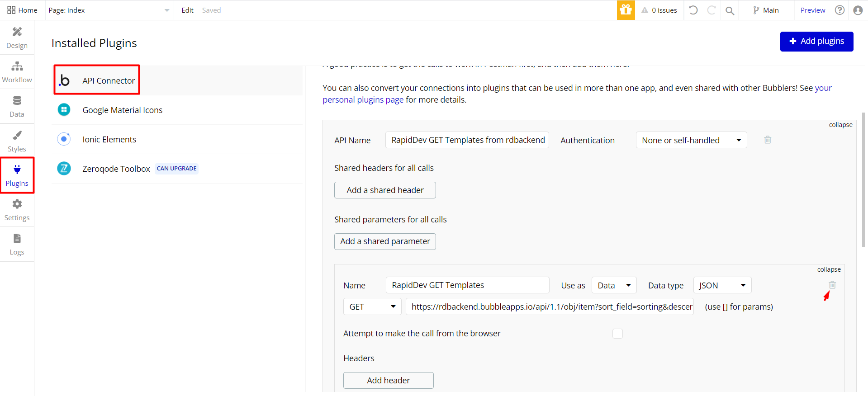Click the '(use [] for params)' hint
Viewport: 868px width, 396px height.
pyautogui.click(x=739, y=306)
